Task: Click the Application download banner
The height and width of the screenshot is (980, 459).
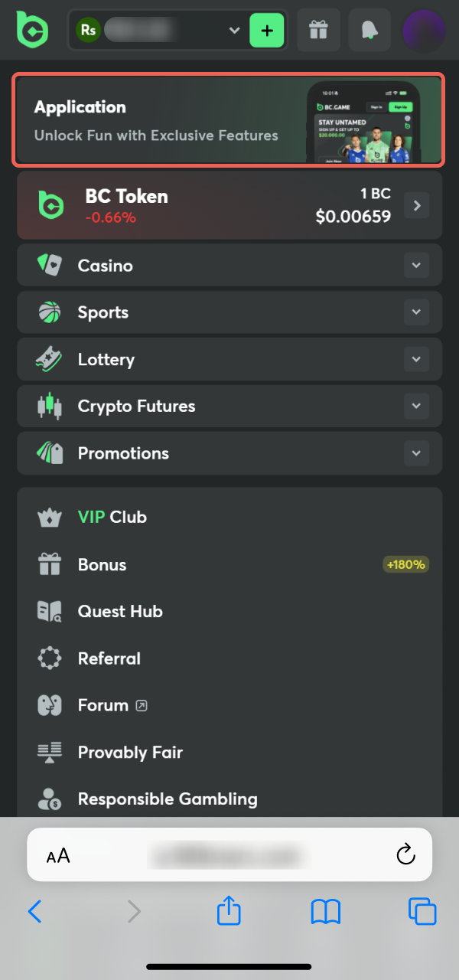Action: 229,120
